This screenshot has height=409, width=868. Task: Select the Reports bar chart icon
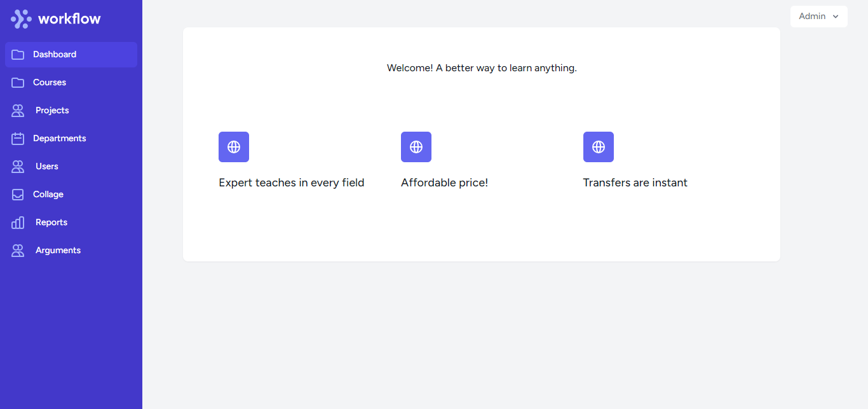18,222
